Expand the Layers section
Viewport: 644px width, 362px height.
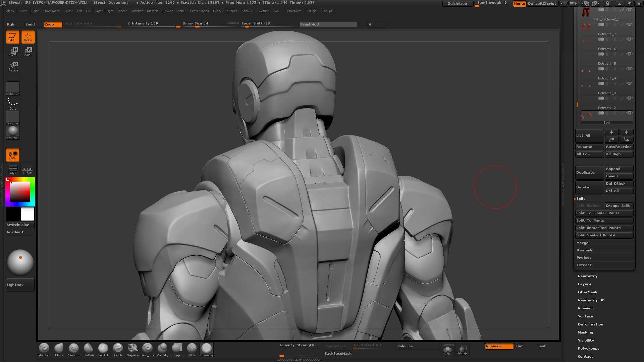pyautogui.click(x=584, y=284)
